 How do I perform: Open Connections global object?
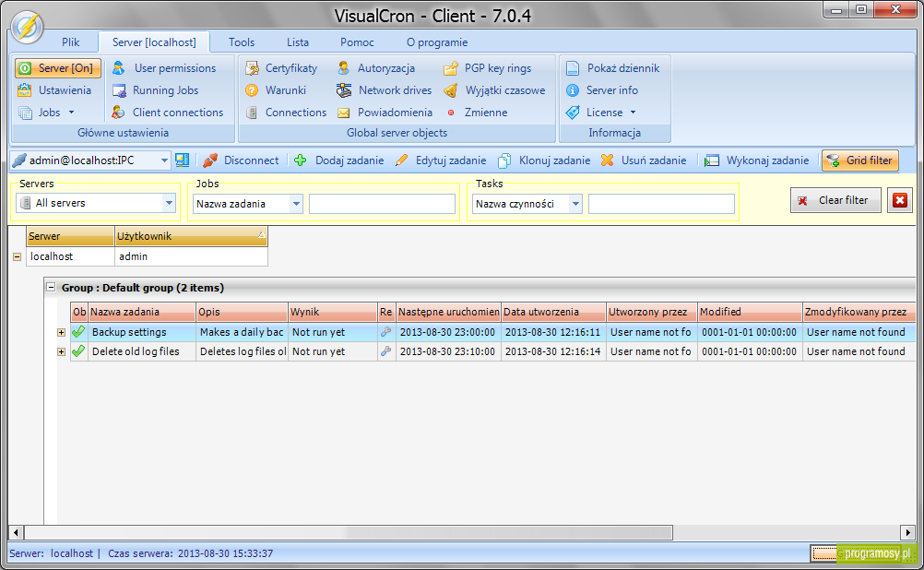pyautogui.click(x=286, y=113)
